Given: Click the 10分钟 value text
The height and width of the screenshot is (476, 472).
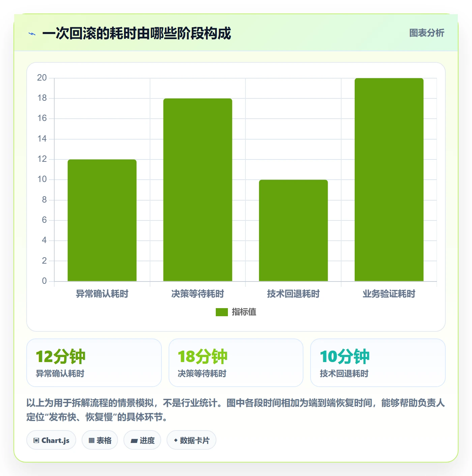Looking at the screenshot, I should click(345, 357).
